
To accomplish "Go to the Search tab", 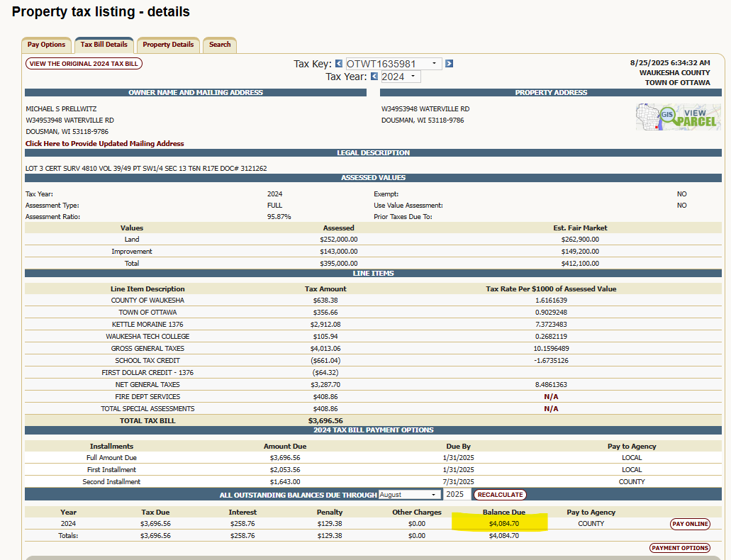I will 220,45.
